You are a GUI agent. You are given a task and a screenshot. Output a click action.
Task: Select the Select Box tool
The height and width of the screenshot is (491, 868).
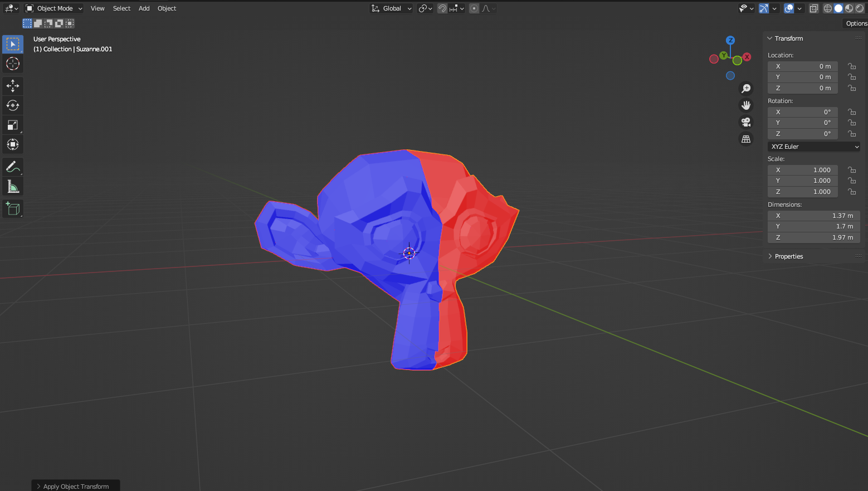pos(13,44)
